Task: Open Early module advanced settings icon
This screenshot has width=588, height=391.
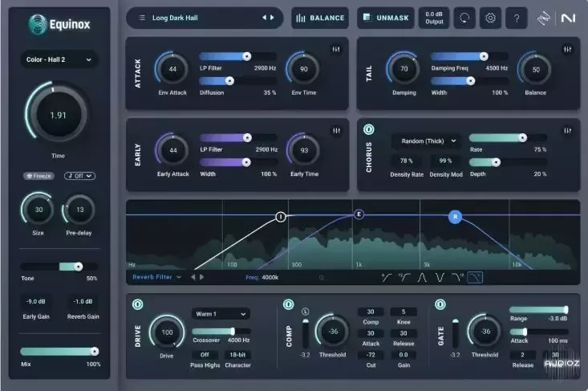Action: pyautogui.click(x=336, y=131)
